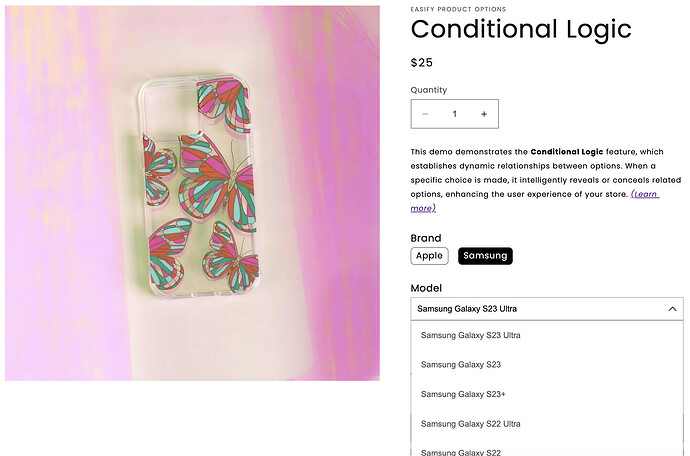Collapse the Model dropdown chevron arrow
Screen dimensions: 690x456
point(673,309)
